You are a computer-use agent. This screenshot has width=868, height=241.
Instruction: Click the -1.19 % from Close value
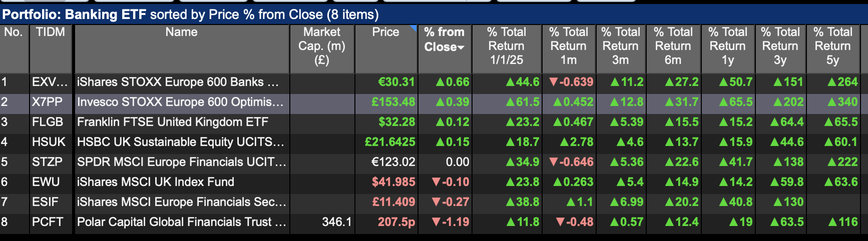[x=451, y=222]
